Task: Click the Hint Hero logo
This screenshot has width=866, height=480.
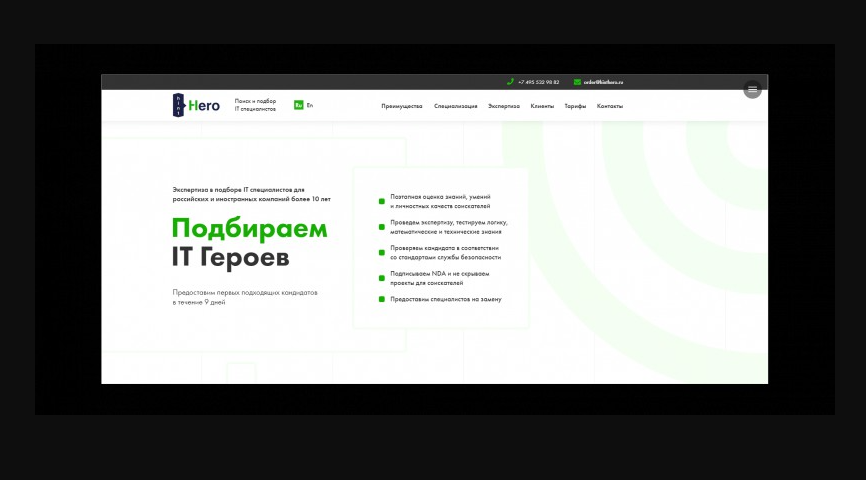Action: (196, 105)
